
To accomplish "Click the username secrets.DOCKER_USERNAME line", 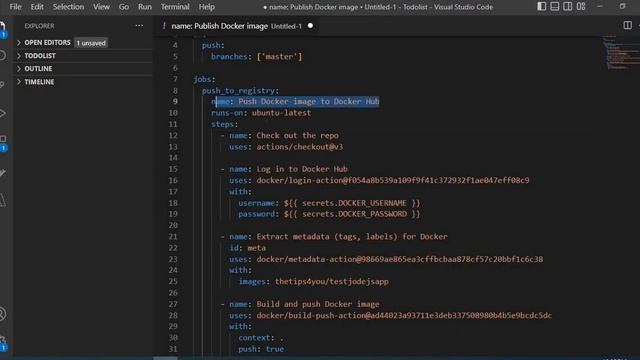I will point(329,203).
